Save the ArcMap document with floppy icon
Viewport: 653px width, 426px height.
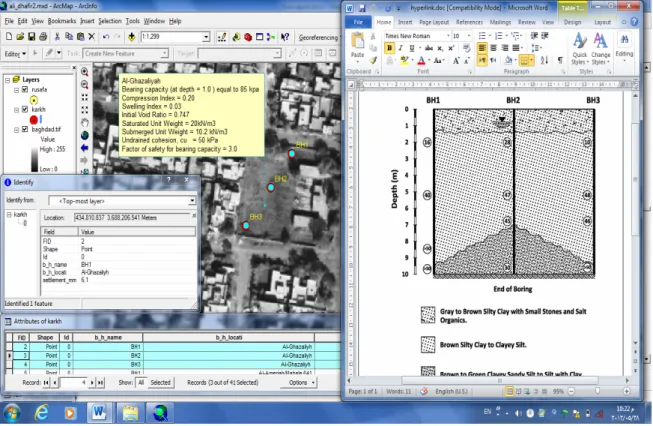[x=31, y=37]
